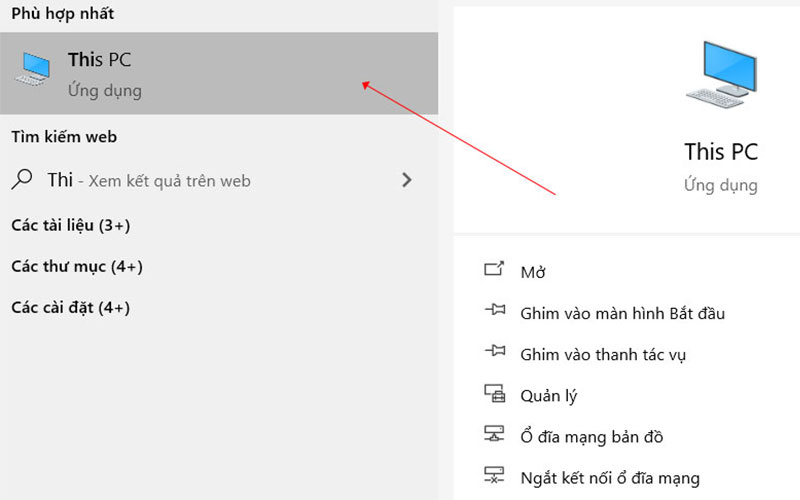Expand the Thi web results chevron
Screen dimensions: 800x500
pos(407,180)
